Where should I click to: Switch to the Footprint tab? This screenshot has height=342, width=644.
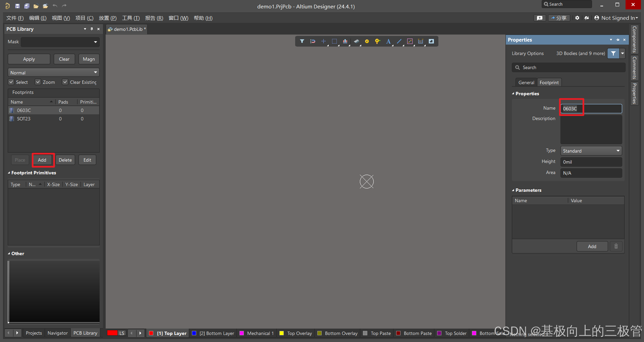point(549,82)
